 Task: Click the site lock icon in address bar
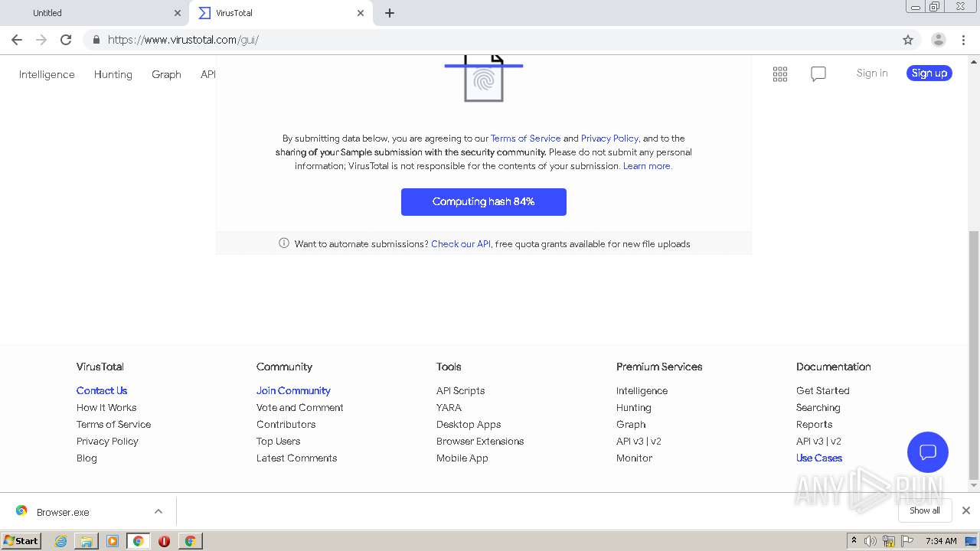click(96, 40)
